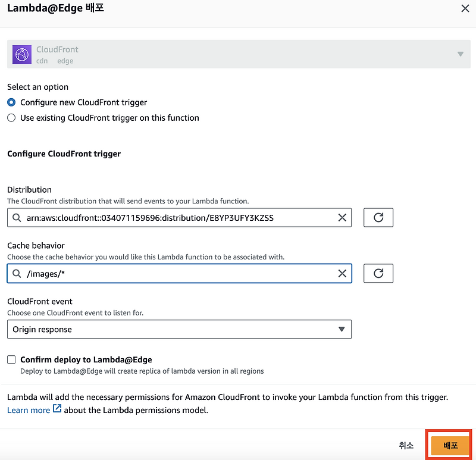Click the /images/* cache behavior input
The height and width of the screenshot is (460, 476).
click(178, 273)
